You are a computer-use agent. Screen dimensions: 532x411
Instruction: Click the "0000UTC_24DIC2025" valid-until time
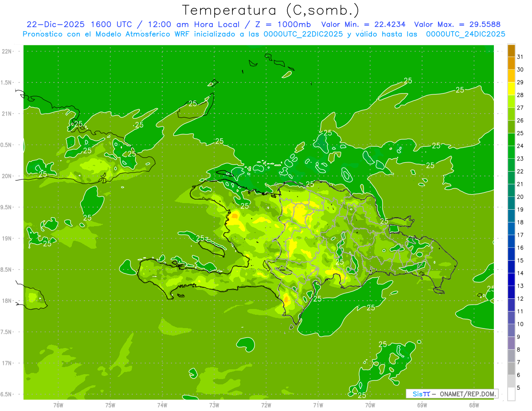(465, 34)
